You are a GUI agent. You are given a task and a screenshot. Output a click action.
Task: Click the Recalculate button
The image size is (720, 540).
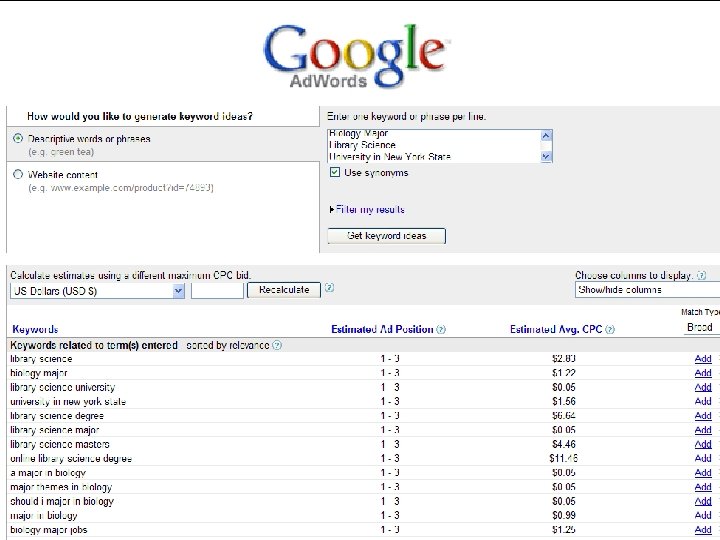tap(284, 290)
